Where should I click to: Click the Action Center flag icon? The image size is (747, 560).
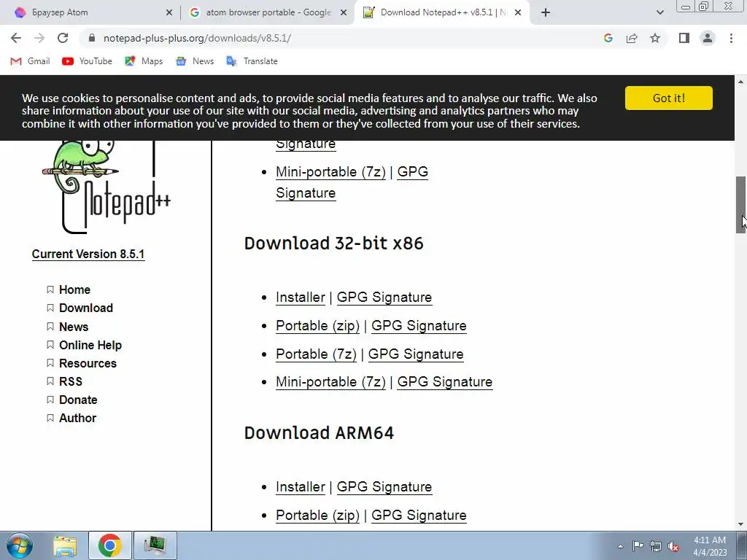tap(638, 545)
